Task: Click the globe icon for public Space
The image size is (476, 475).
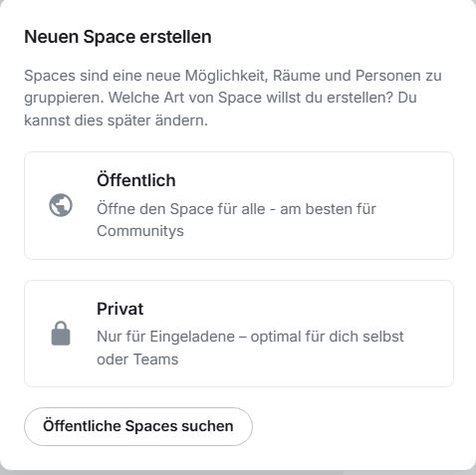Action: coord(61,205)
